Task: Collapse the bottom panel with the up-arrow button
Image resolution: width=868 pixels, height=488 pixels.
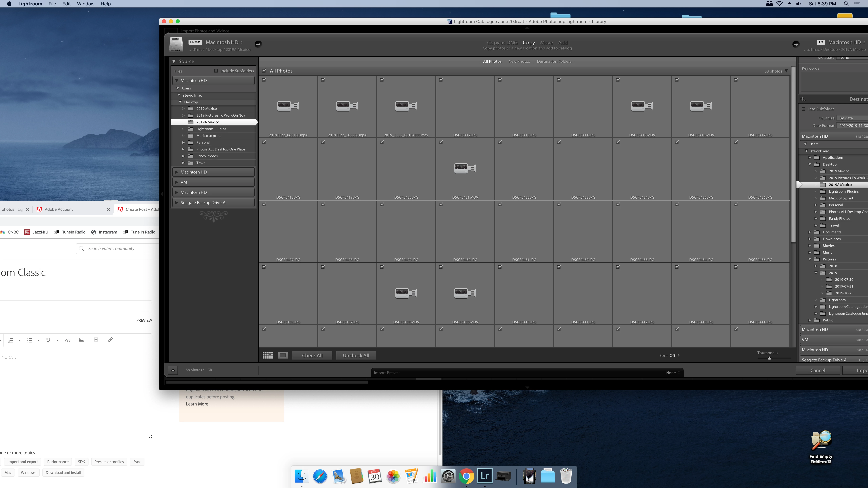Action: coord(173,370)
